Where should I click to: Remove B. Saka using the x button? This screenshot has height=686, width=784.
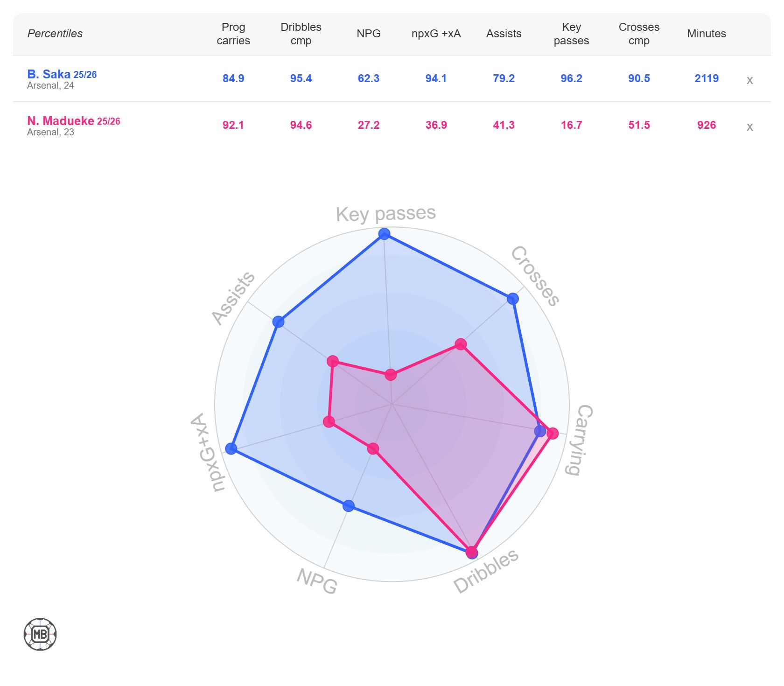click(749, 80)
